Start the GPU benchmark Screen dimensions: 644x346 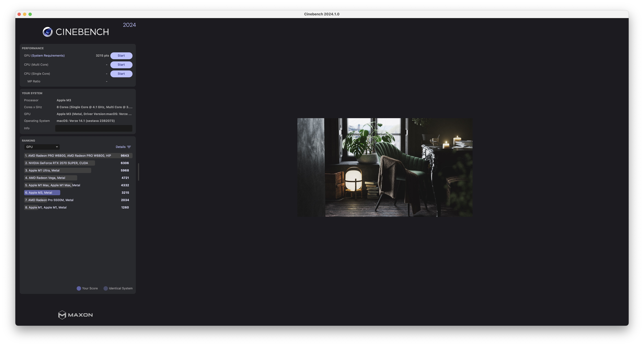[x=121, y=56]
